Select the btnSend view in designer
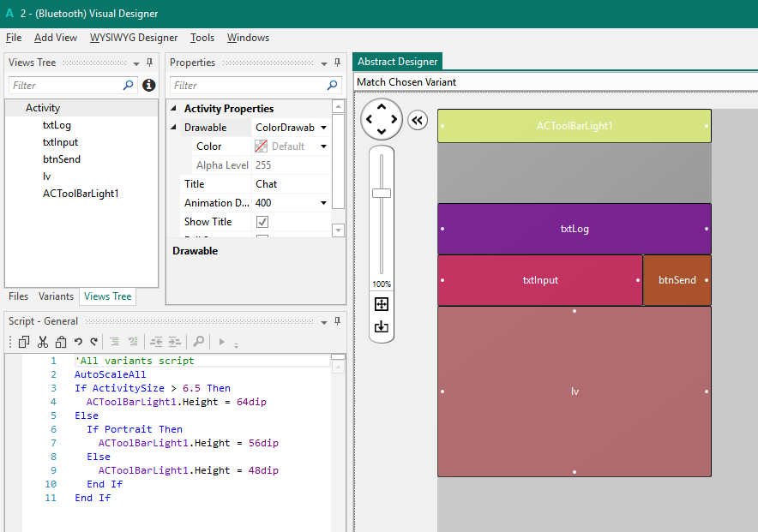Viewport: 758px width, 532px height. tap(677, 280)
